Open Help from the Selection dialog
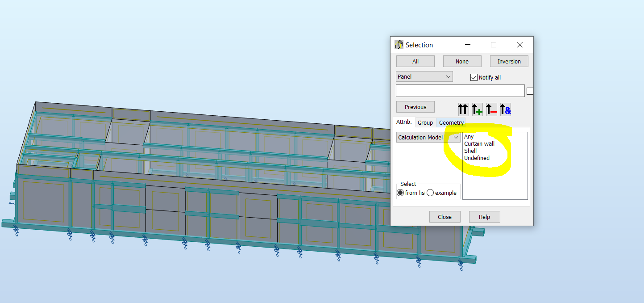The height and width of the screenshot is (303, 644). coord(484,216)
